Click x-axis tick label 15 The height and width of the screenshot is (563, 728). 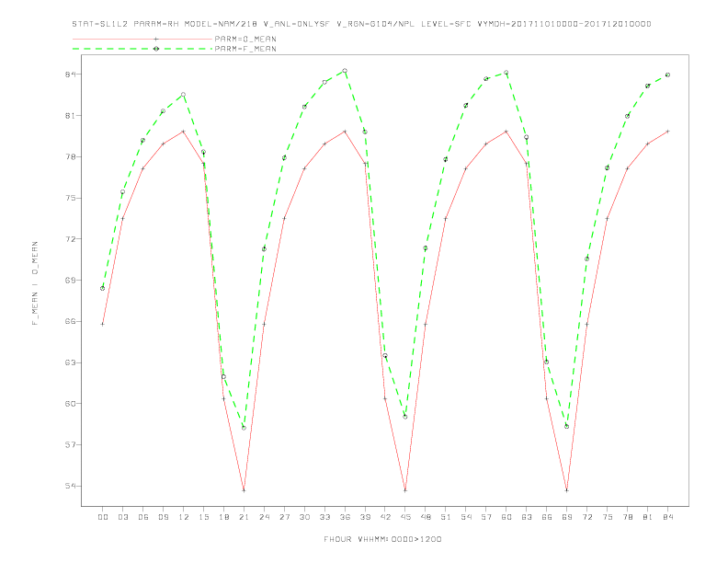point(203,517)
